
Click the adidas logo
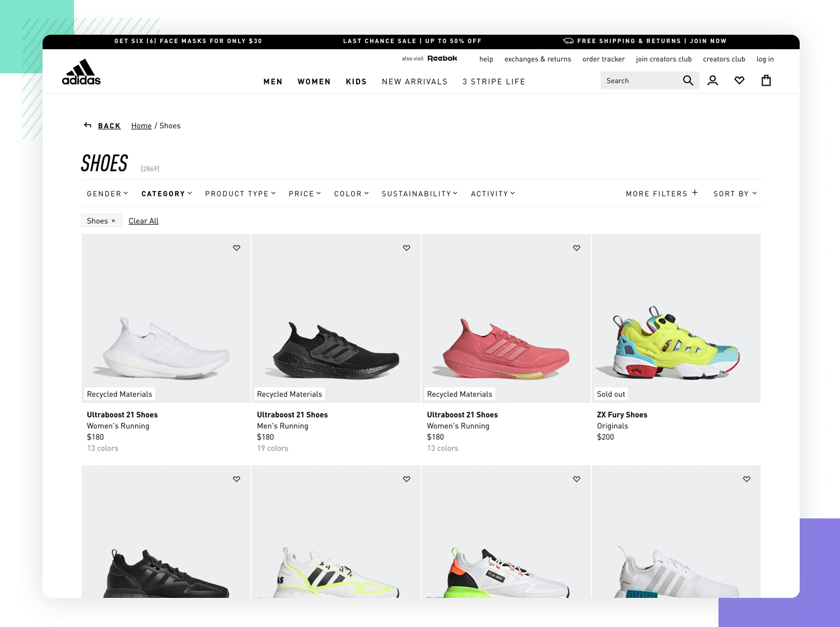(81, 72)
